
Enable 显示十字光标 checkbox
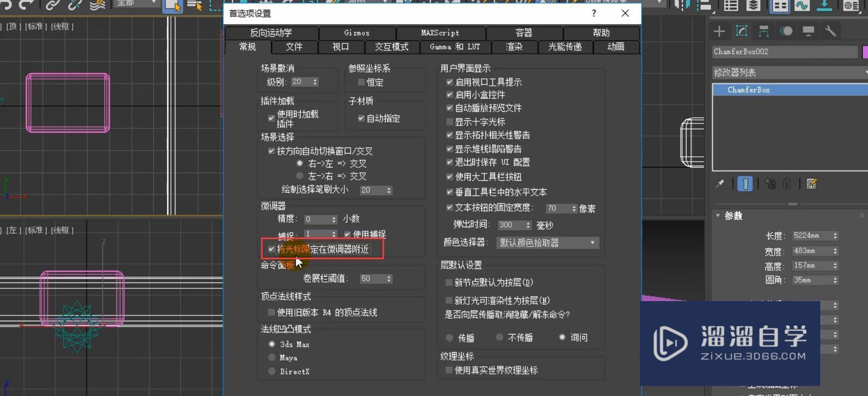pos(449,122)
